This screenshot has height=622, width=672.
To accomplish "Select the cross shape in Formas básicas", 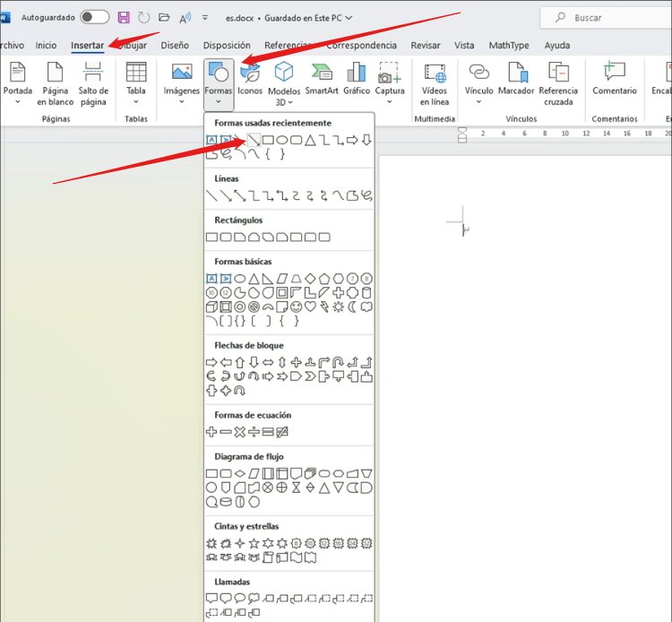I will point(339,293).
